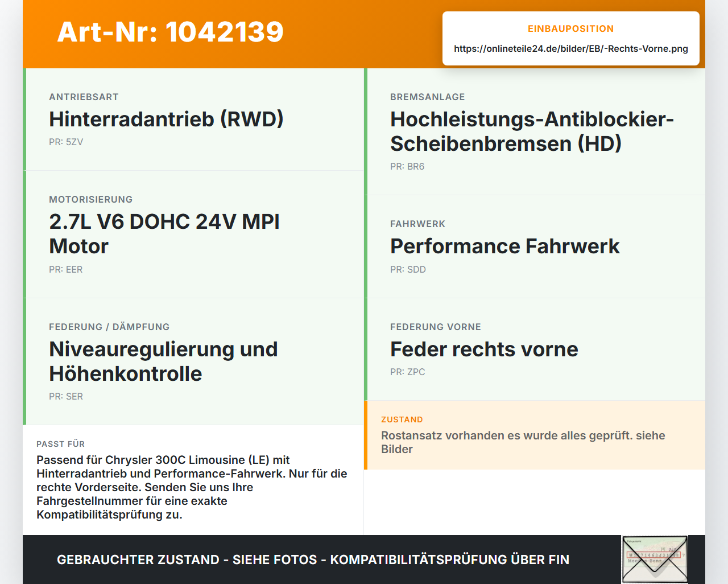Click Performance Fahrwerk value
This screenshot has width=728, height=584.
[x=505, y=246]
